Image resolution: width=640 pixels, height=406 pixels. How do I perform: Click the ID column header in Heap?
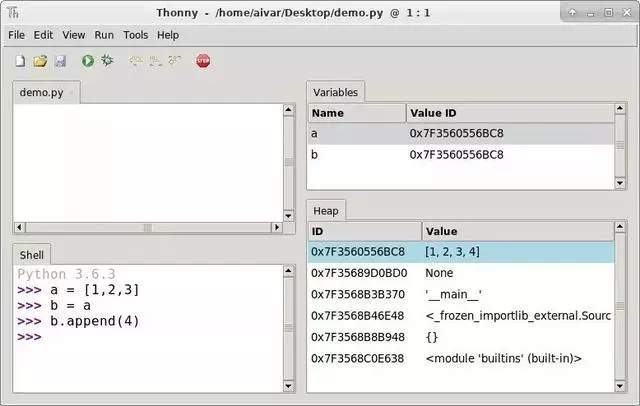click(x=364, y=231)
